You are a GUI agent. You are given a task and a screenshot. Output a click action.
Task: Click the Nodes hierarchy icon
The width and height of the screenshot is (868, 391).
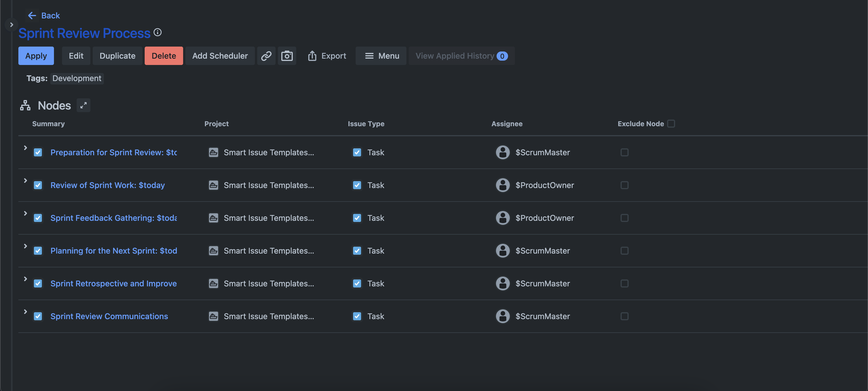(x=25, y=105)
